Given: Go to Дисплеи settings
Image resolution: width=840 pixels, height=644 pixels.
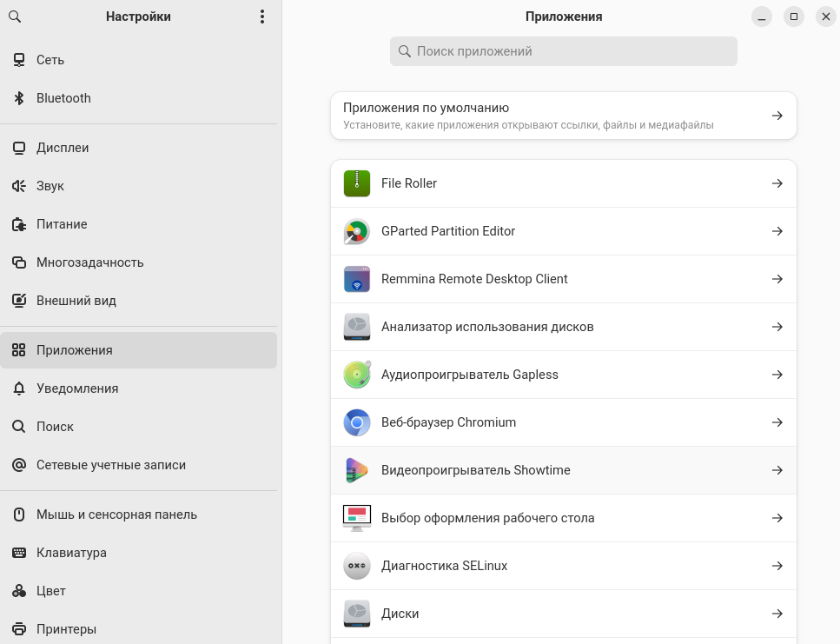Looking at the screenshot, I should pyautogui.click(x=138, y=148).
